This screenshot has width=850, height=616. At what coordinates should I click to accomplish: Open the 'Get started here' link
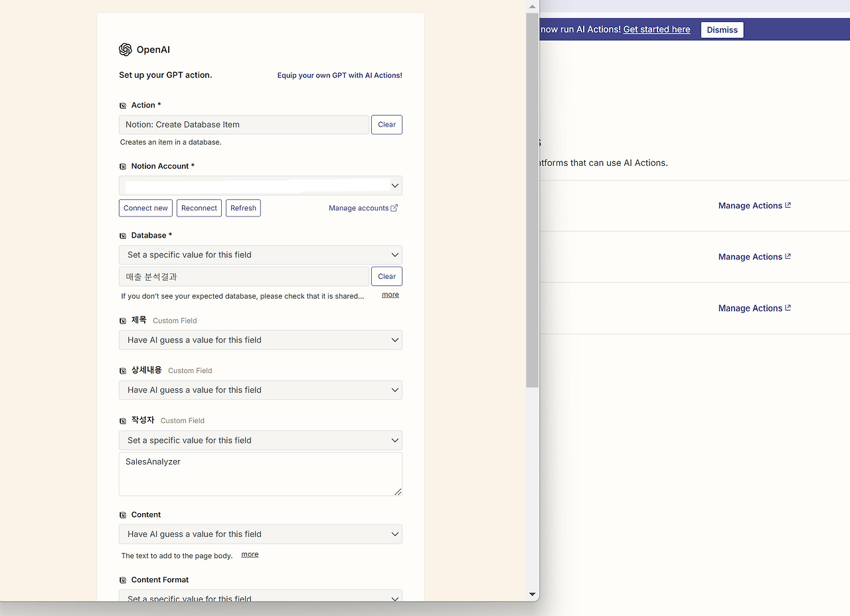click(656, 29)
